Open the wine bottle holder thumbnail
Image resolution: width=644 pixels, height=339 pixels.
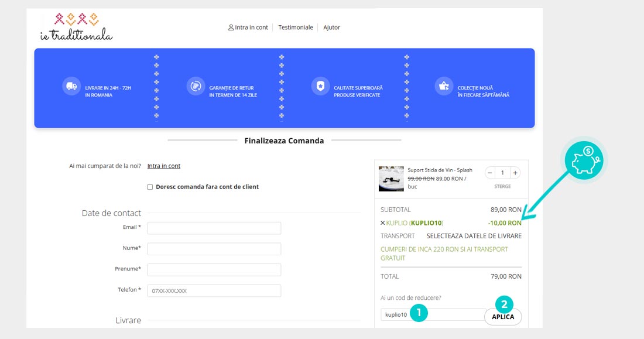[x=391, y=179]
